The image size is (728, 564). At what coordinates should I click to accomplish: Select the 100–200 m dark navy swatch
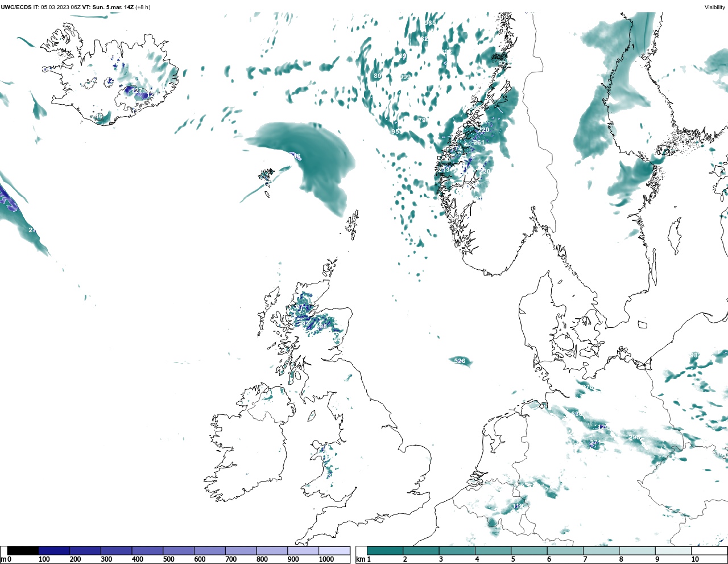[x=54, y=550]
